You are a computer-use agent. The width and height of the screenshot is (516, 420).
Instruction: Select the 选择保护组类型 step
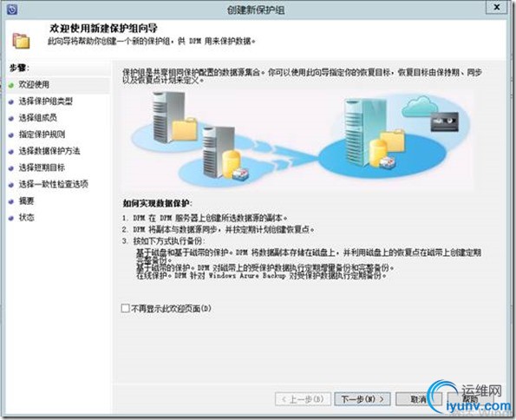pos(45,102)
